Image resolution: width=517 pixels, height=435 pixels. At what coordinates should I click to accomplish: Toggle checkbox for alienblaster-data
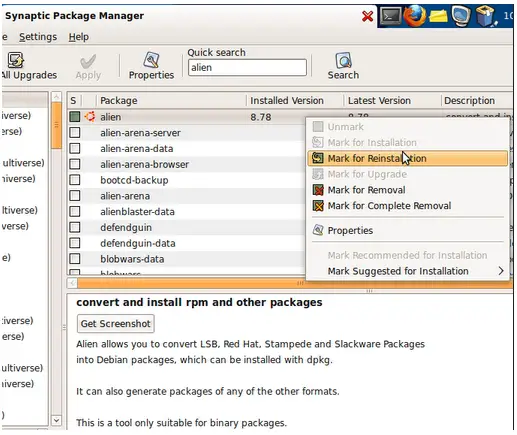pos(75,211)
